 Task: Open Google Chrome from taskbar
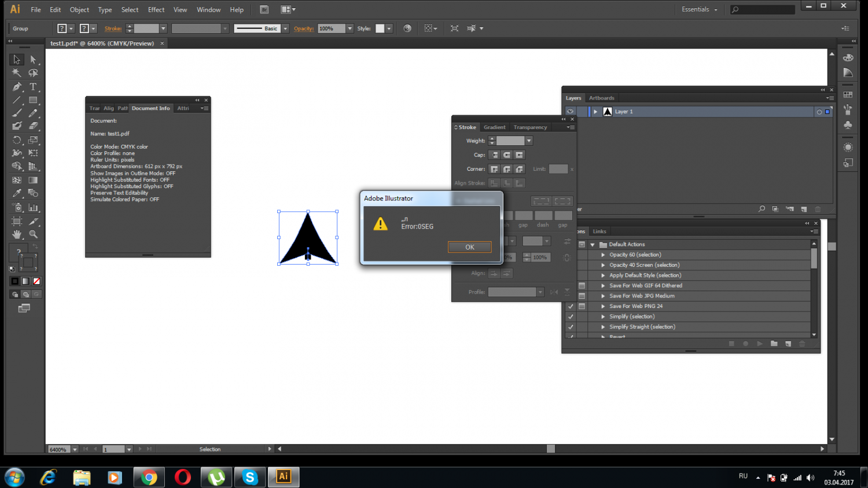click(149, 477)
